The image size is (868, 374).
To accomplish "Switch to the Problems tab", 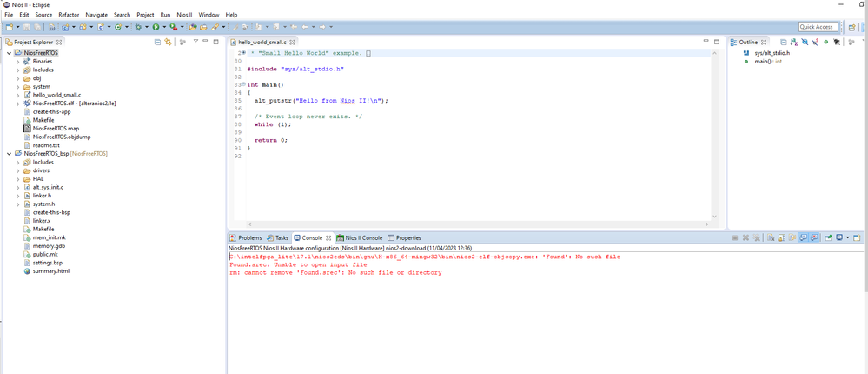I will (x=248, y=237).
